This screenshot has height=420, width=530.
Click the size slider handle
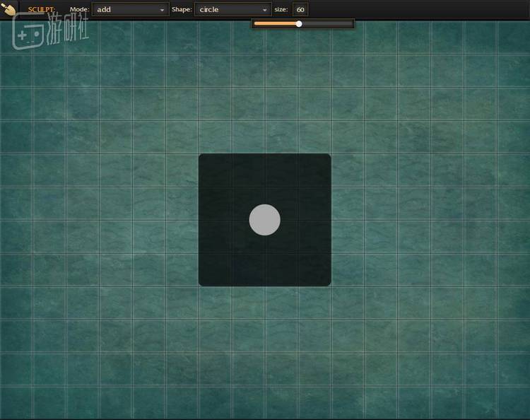[x=299, y=24]
